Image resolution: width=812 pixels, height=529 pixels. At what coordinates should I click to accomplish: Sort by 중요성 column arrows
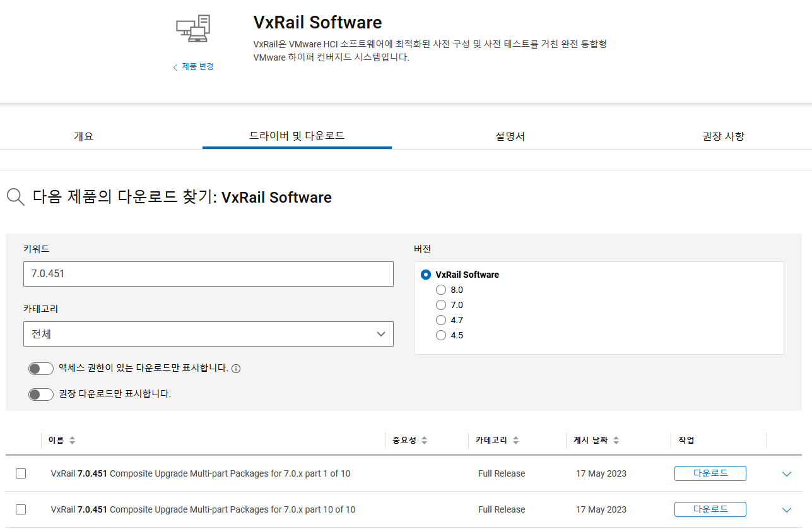coord(424,441)
